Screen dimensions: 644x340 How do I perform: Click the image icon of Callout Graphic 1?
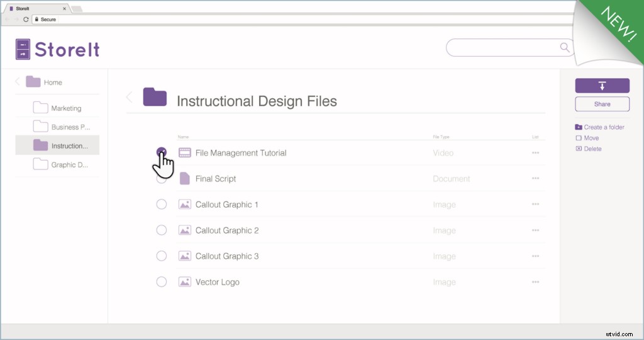[185, 205]
